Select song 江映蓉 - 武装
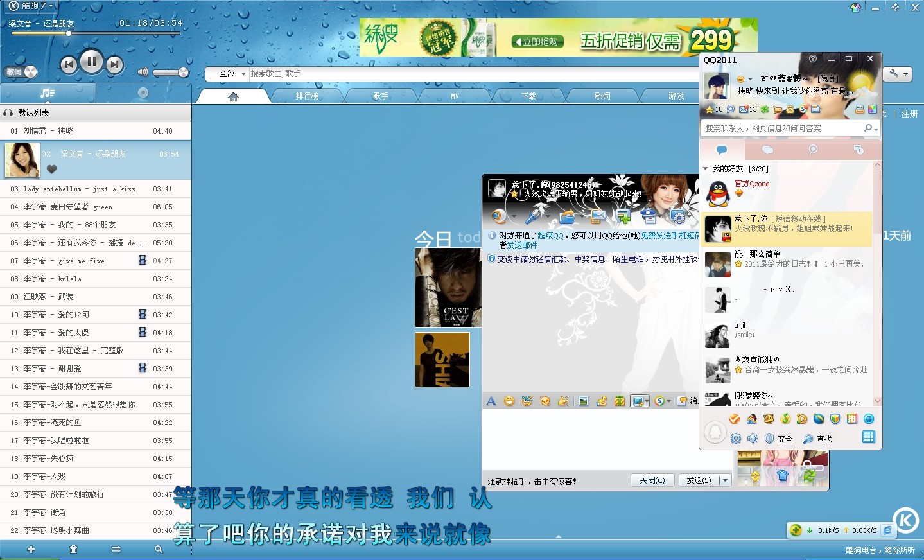Image resolution: width=924 pixels, height=560 pixels. point(96,297)
